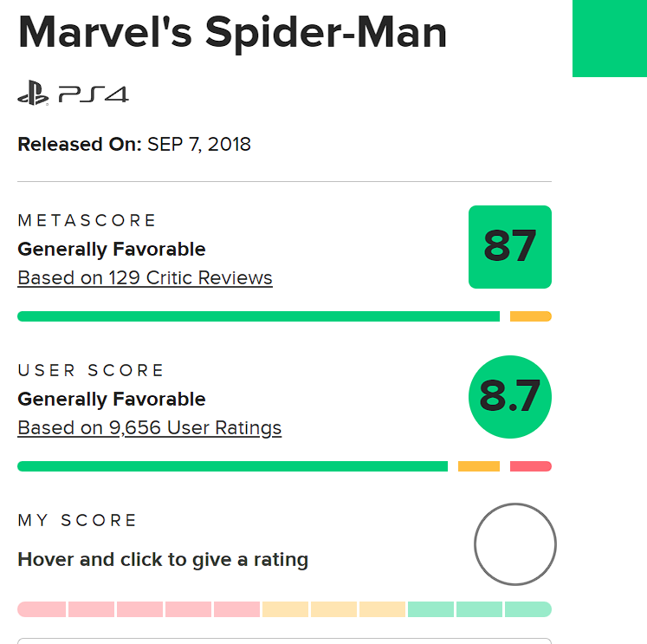
Task: Rate using the first green My Score segment
Action: tap(430, 609)
